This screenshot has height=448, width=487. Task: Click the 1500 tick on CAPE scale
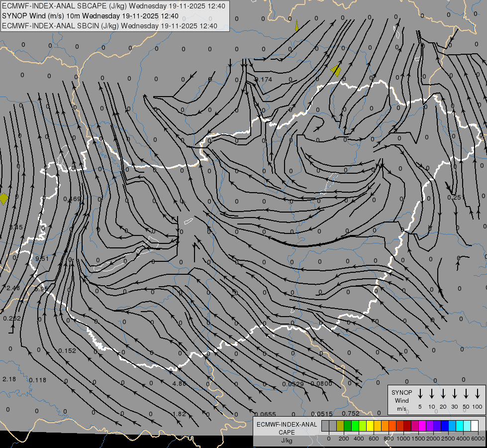coord(418,439)
